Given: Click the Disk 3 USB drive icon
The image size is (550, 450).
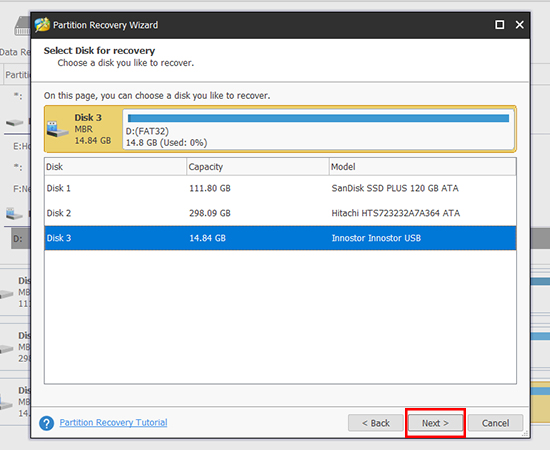Looking at the screenshot, I should tap(57, 129).
